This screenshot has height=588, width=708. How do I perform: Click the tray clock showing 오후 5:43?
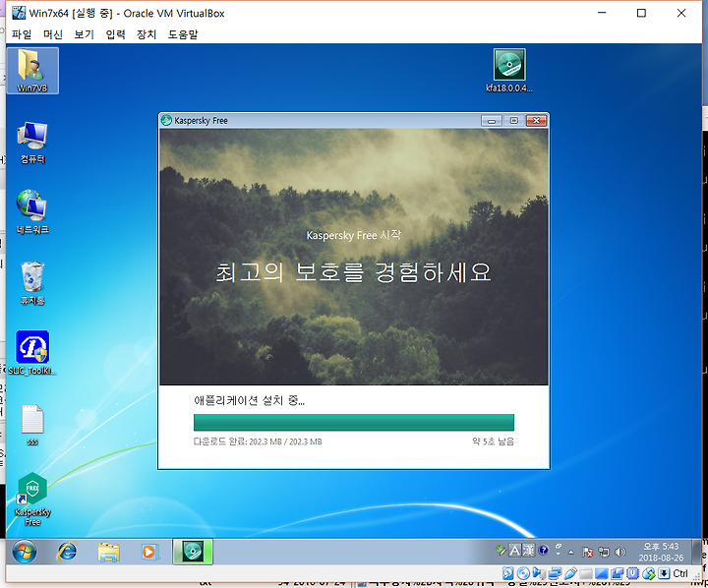[x=661, y=552]
